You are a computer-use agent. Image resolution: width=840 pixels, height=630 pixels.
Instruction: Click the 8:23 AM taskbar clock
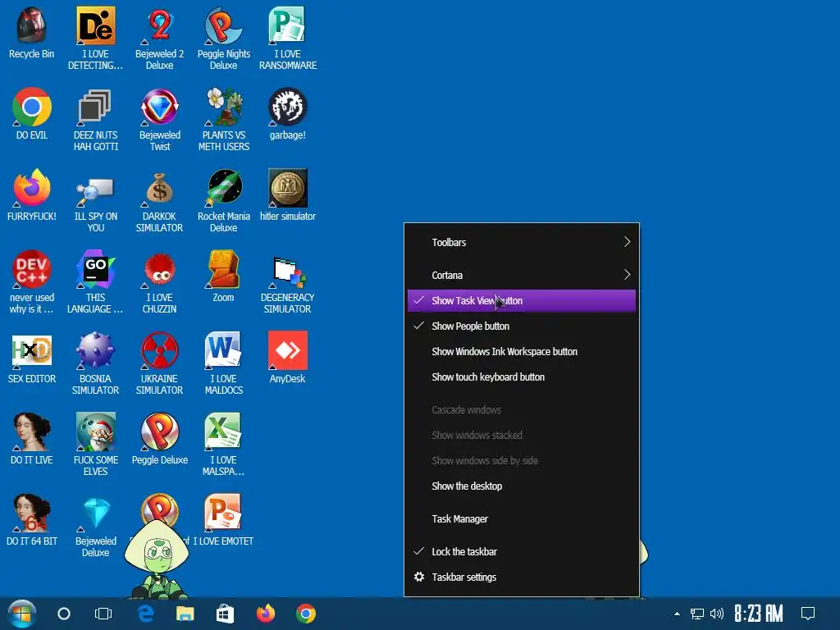click(758, 614)
